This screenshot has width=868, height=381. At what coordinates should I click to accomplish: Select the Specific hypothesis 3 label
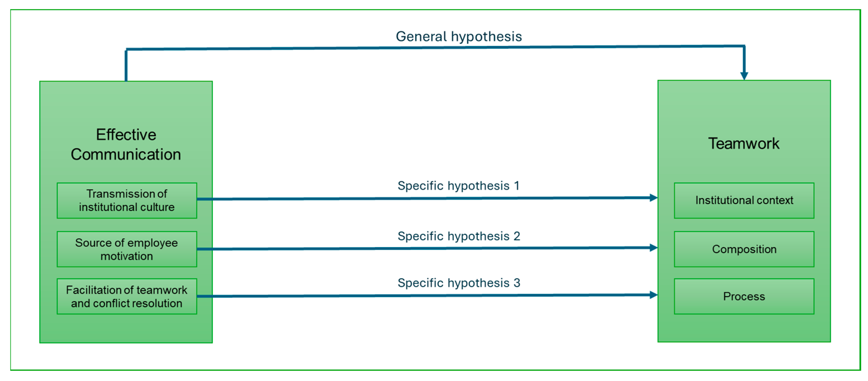click(x=459, y=283)
